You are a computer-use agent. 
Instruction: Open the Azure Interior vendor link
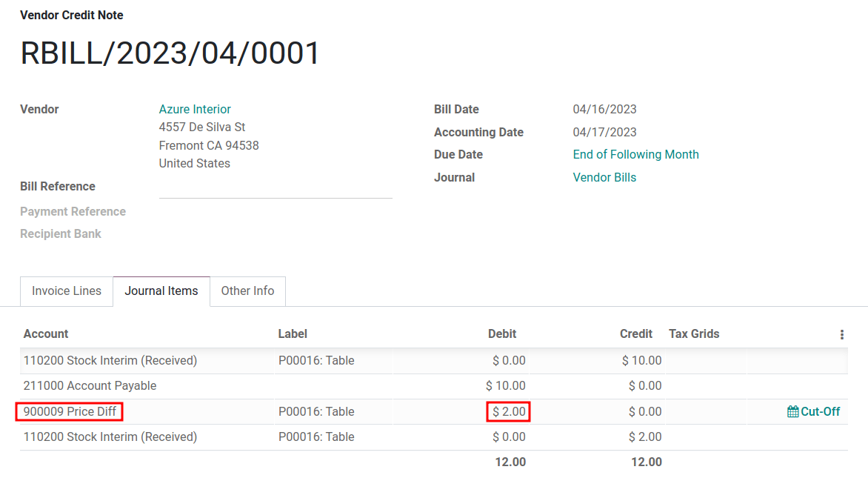(195, 110)
